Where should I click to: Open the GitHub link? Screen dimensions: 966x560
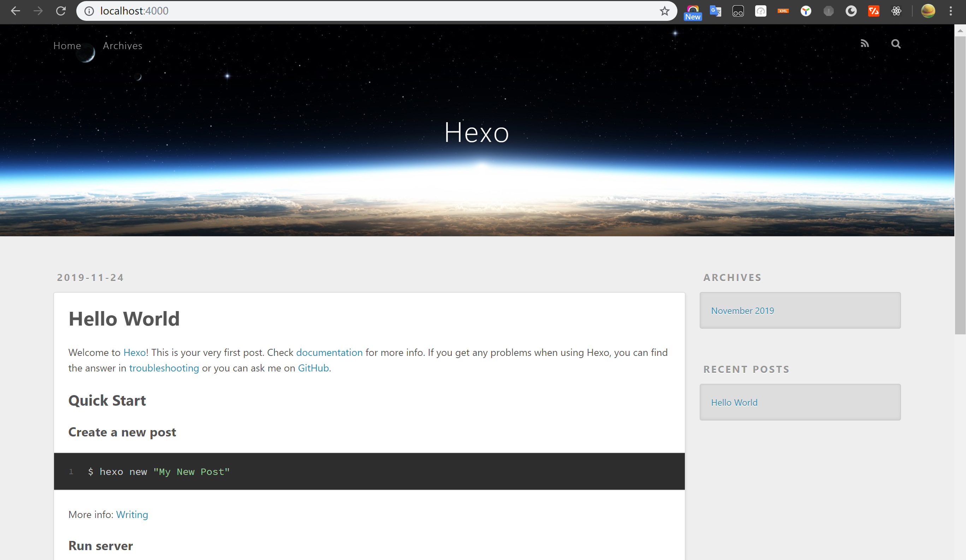coord(313,368)
